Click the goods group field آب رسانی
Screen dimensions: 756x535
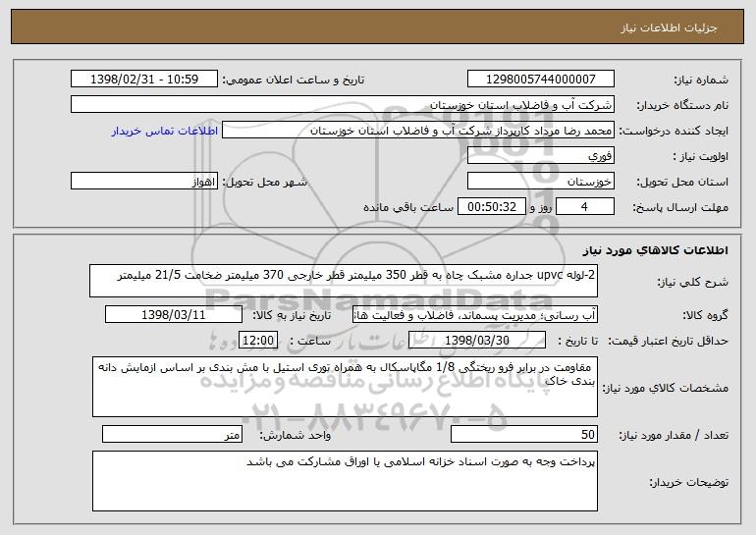pyautogui.click(x=475, y=315)
